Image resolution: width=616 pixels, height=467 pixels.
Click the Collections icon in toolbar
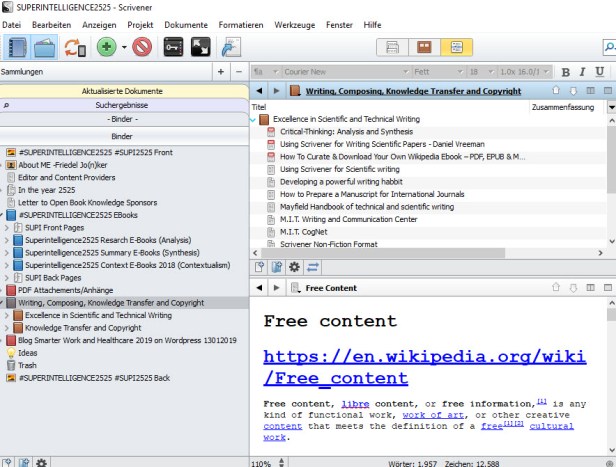(45, 47)
